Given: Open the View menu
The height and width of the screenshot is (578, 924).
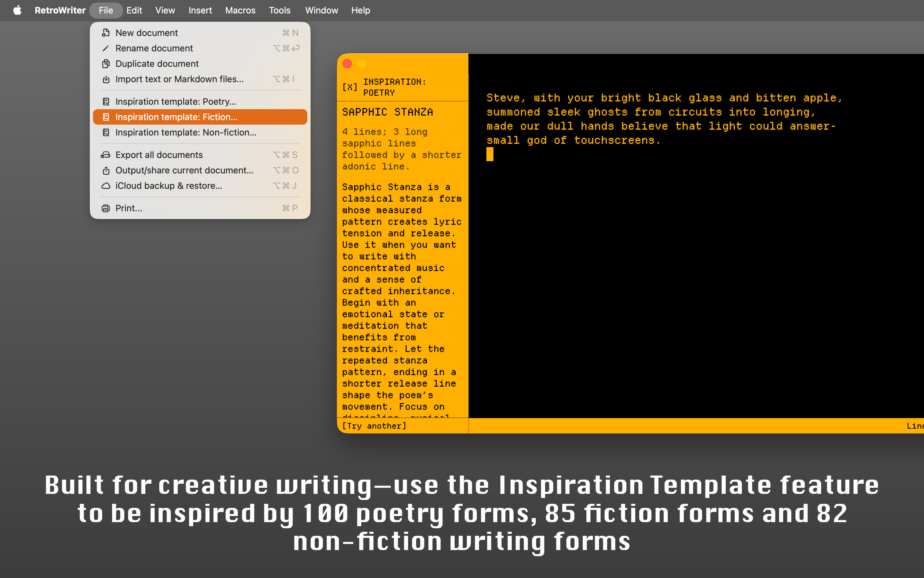Looking at the screenshot, I should (x=165, y=10).
